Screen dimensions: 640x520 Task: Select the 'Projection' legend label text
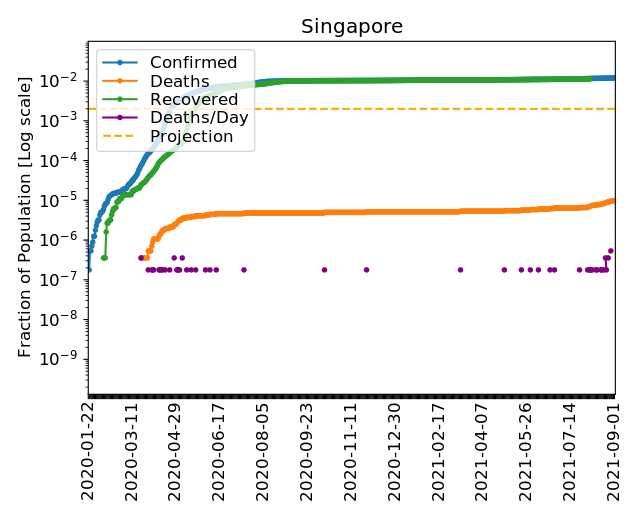[x=191, y=135]
